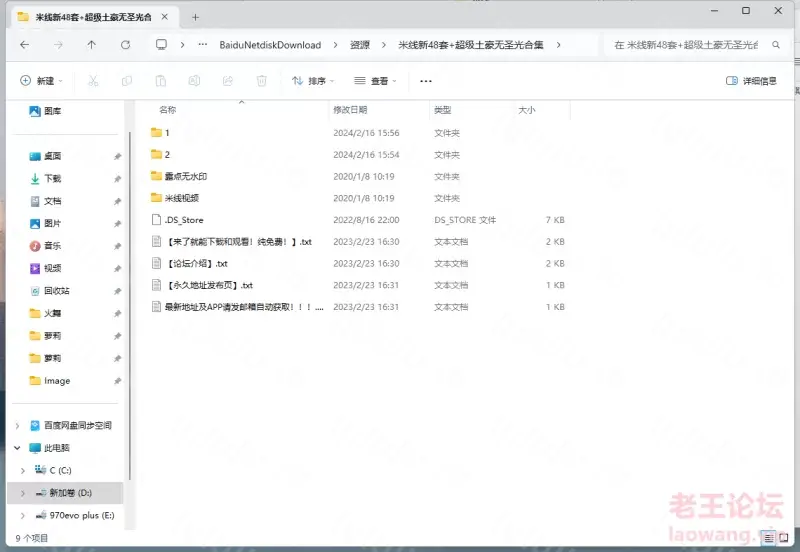Click the Share icon in toolbar
Screen dimensions: 800x552
[x=228, y=81]
